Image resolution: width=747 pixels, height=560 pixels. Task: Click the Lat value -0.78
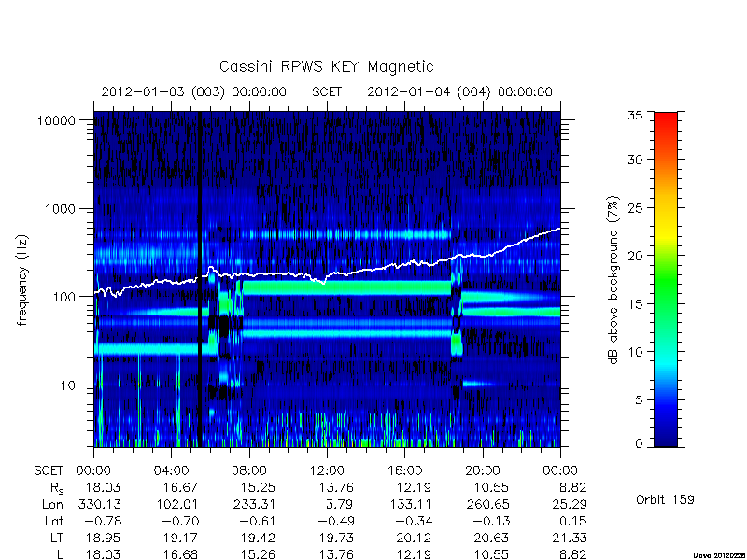(x=101, y=521)
